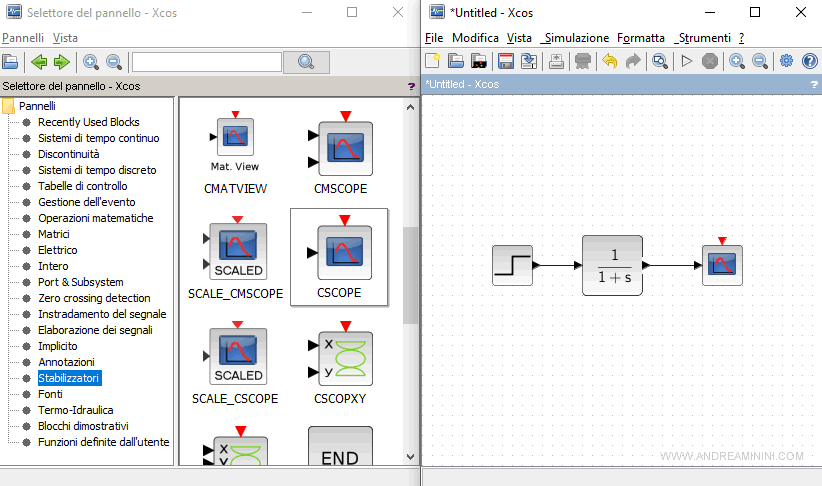Screen dimensions: 822x486
Task: Click the save diagram floppy icon
Action: click(506, 61)
